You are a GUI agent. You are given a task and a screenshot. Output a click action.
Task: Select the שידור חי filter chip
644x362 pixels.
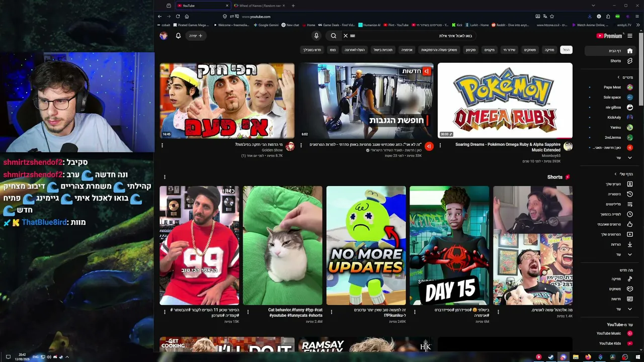pyautogui.click(x=509, y=50)
